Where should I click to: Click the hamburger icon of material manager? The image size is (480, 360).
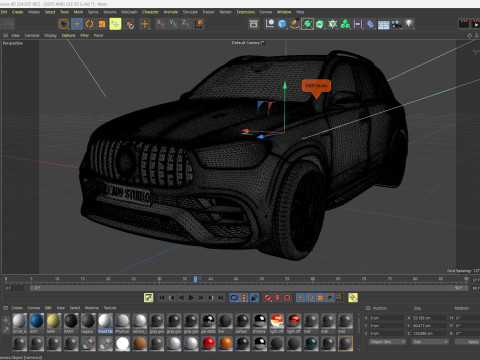5,308
